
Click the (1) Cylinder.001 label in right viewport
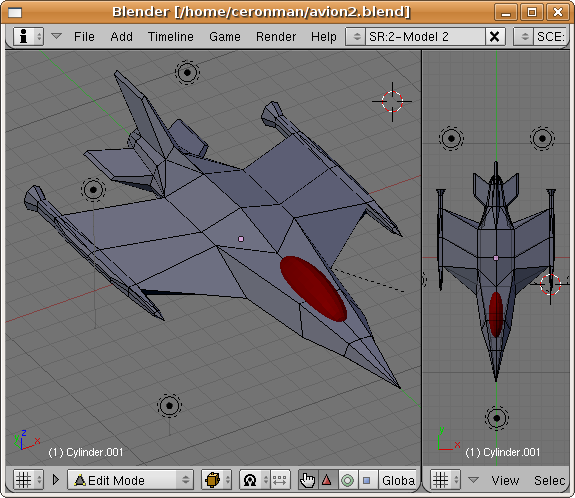[x=502, y=452]
